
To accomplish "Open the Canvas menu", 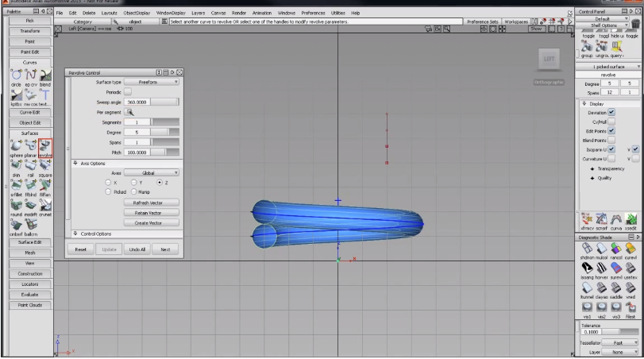I will point(218,13).
